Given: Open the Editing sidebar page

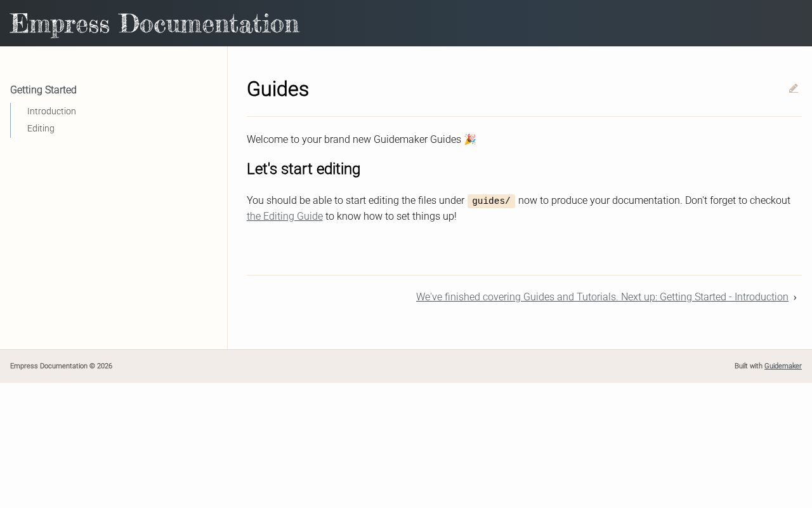Looking at the screenshot, I should (x=41, y=128).
